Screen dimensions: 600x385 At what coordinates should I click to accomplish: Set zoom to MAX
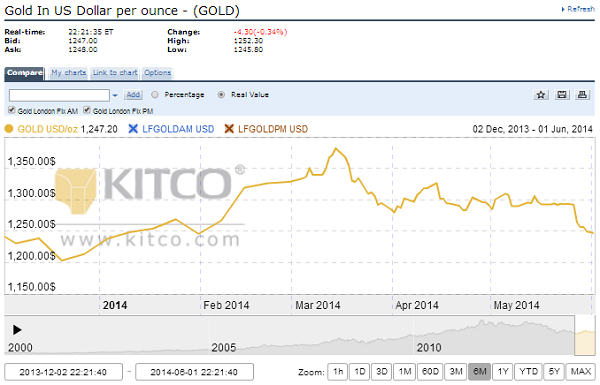pos(580,372)
